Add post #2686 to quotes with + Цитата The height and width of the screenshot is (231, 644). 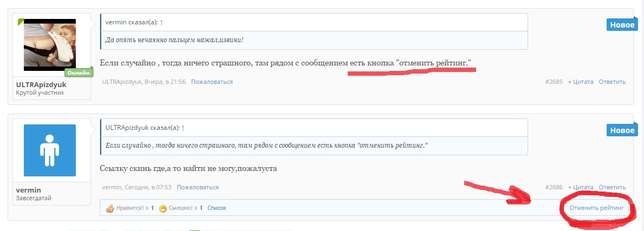click(581, 187)
